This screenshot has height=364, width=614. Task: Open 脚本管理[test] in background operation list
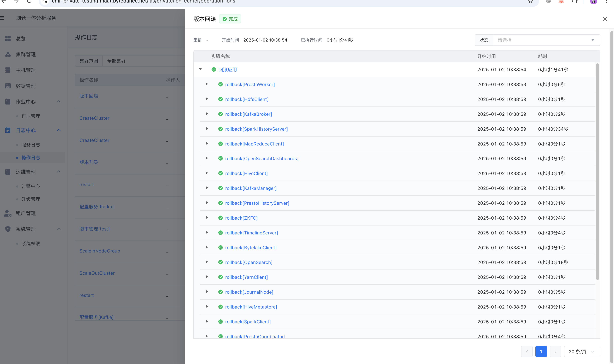click(x=95, y=229)
